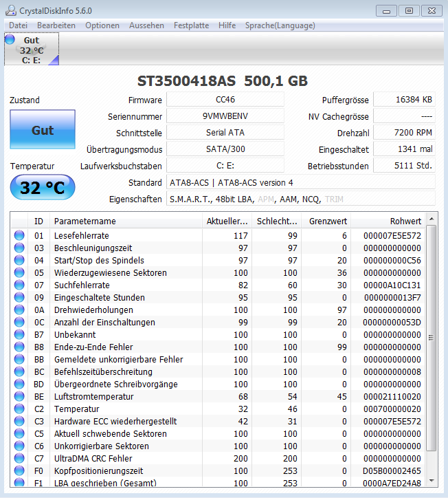The height and width of the screenshot is (498, 448).
Task: Click the Drehzahl field 7200 RPM
Action: [404, 133]
